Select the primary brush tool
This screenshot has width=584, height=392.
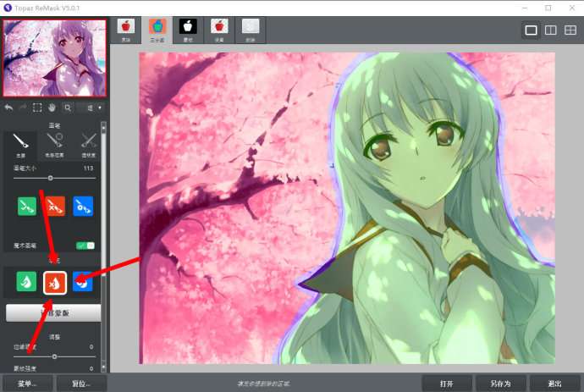click(x=20, y=145)
